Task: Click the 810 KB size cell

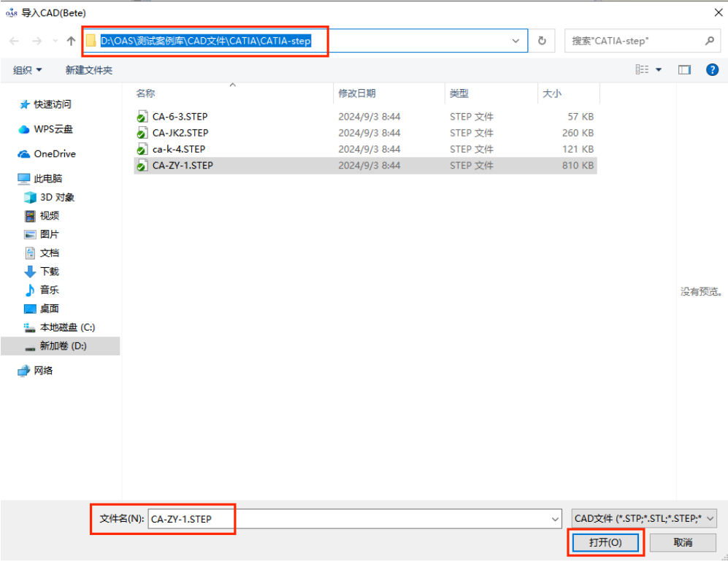Action: point(578,165)
